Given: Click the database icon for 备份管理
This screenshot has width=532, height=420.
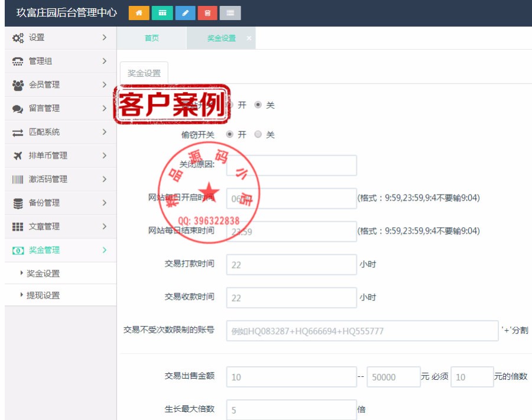Looking at the screenshot, I should (x=18, y=203).
